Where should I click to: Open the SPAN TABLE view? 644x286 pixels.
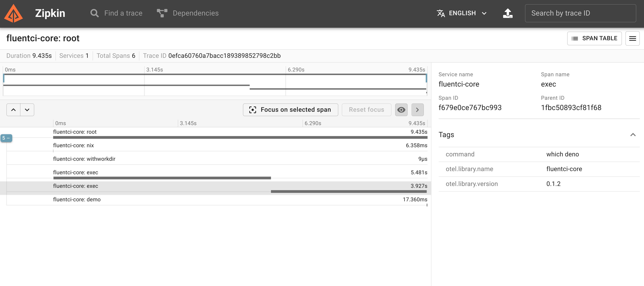click(594, 38)
